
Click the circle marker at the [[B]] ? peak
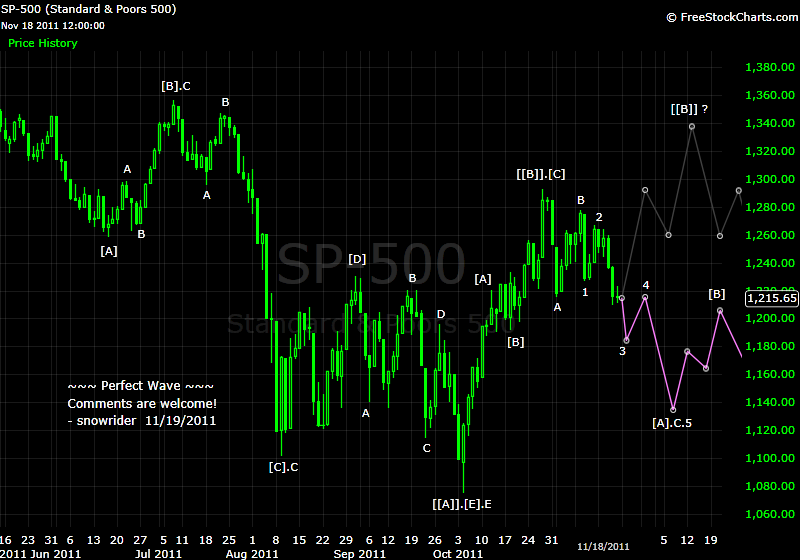point(692,126)
